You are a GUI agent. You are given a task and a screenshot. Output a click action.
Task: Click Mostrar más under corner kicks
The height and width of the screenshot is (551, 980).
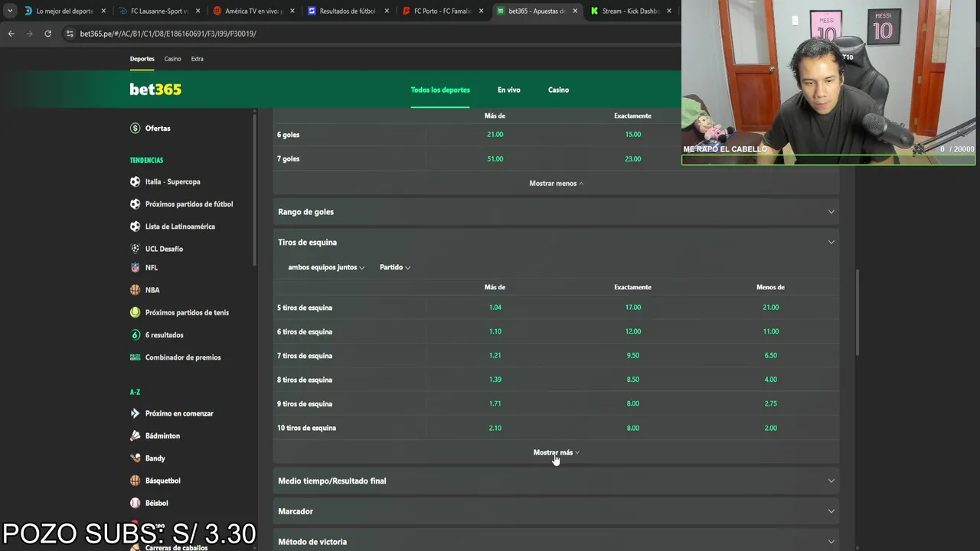pos(557,452)
